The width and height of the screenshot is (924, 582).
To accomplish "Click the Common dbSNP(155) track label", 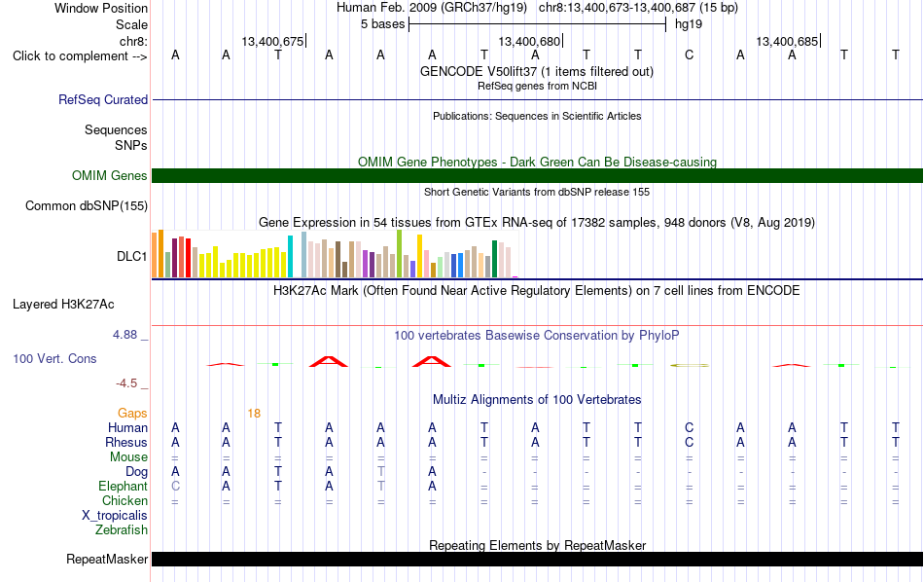I will pos(86,205).
